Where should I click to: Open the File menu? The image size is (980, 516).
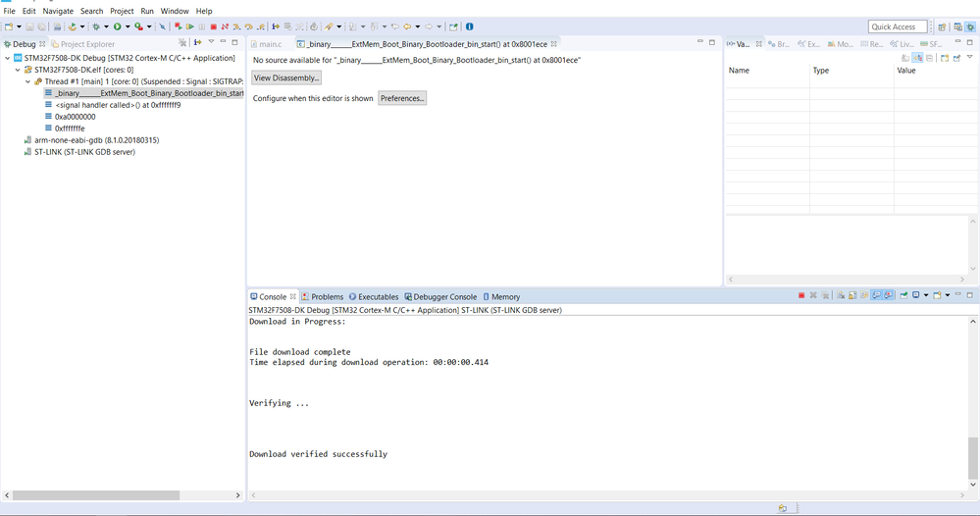click(x=10, y=11)
